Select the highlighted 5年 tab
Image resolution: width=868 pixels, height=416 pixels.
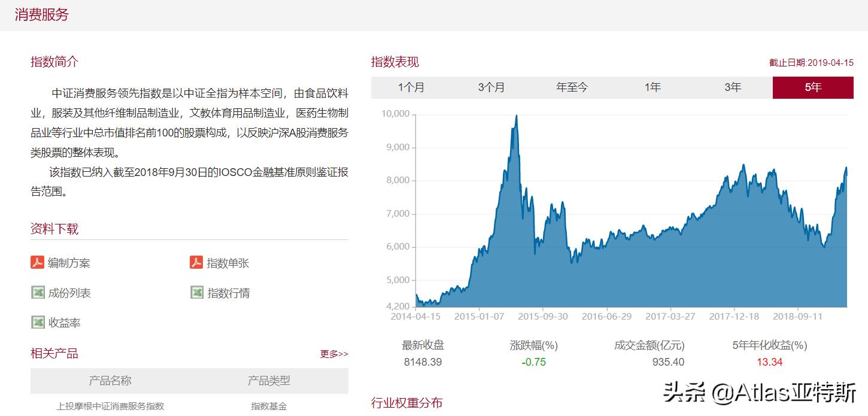(x=812, y=87)
